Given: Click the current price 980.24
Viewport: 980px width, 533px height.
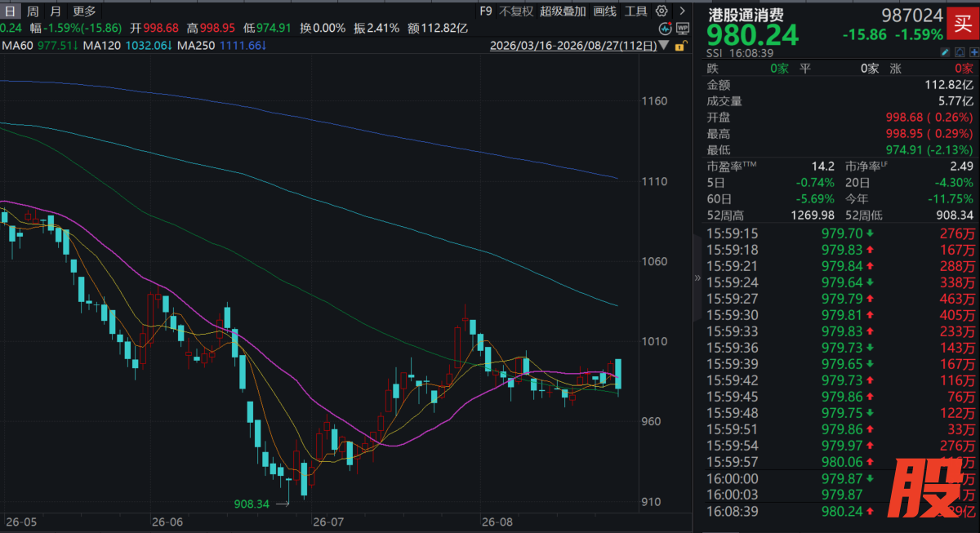Looking at the screenshot, I should click(753, 36).
